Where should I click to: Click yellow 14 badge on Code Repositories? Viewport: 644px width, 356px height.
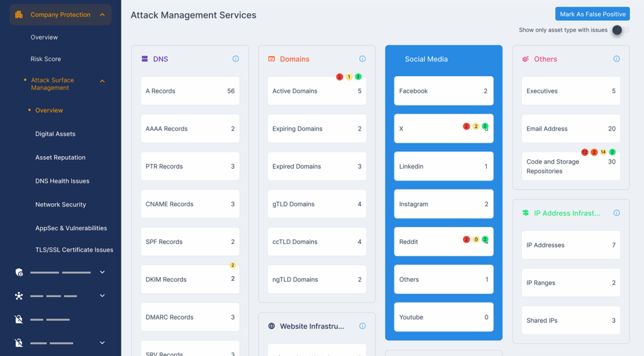tap(603, 152)
